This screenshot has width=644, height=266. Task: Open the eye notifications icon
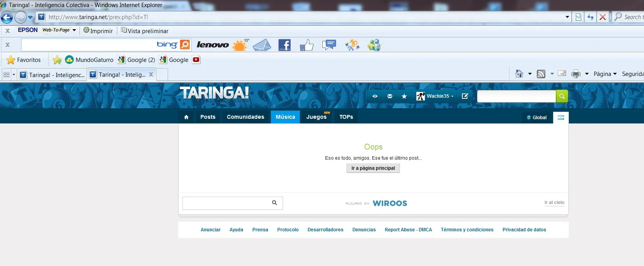[x=375, y=96]
